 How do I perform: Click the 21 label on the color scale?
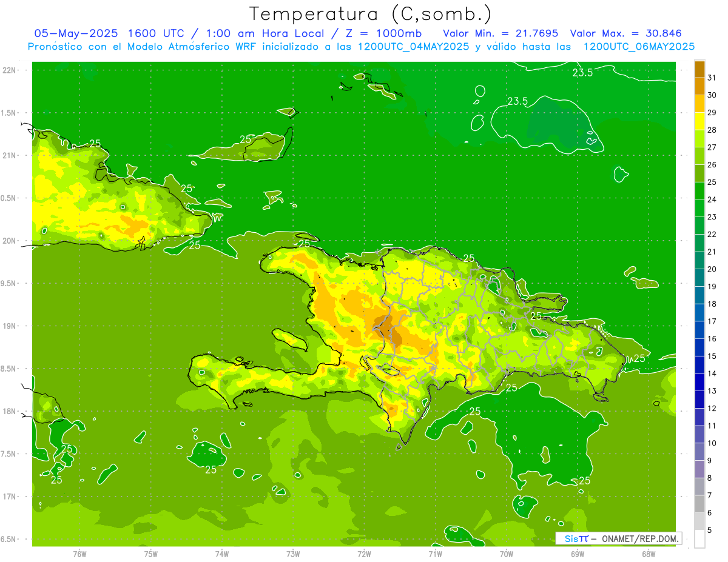712,252
